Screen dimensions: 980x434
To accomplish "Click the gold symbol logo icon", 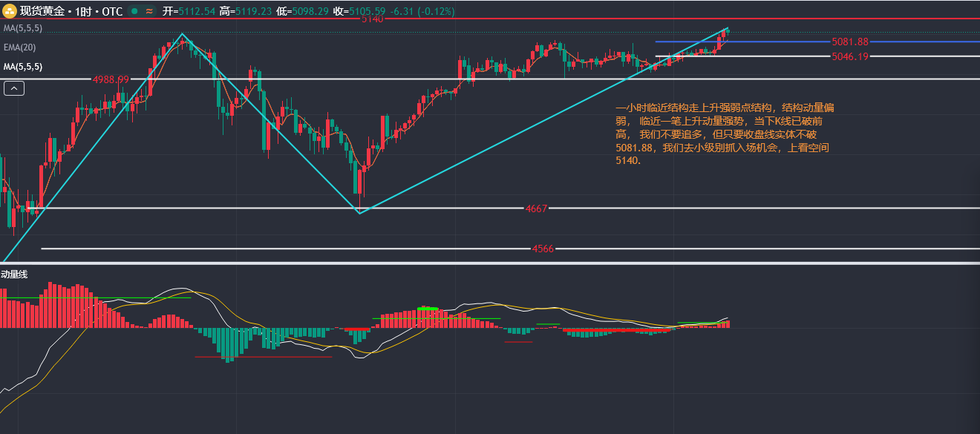I will click(x=10, y=12).
